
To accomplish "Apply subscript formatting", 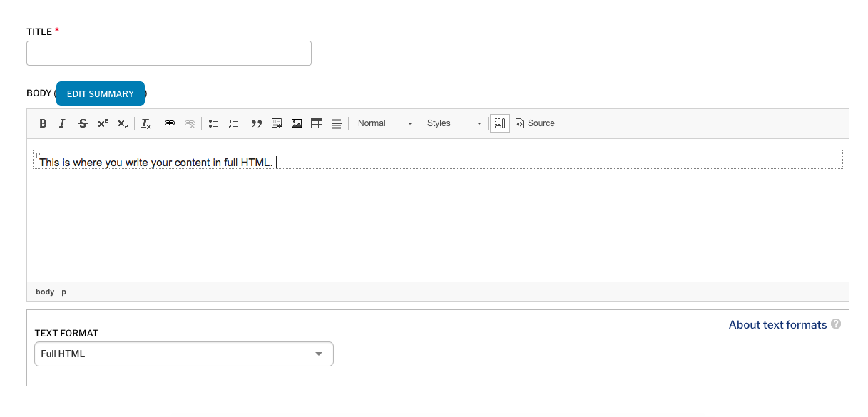I will tap(123, 123).
